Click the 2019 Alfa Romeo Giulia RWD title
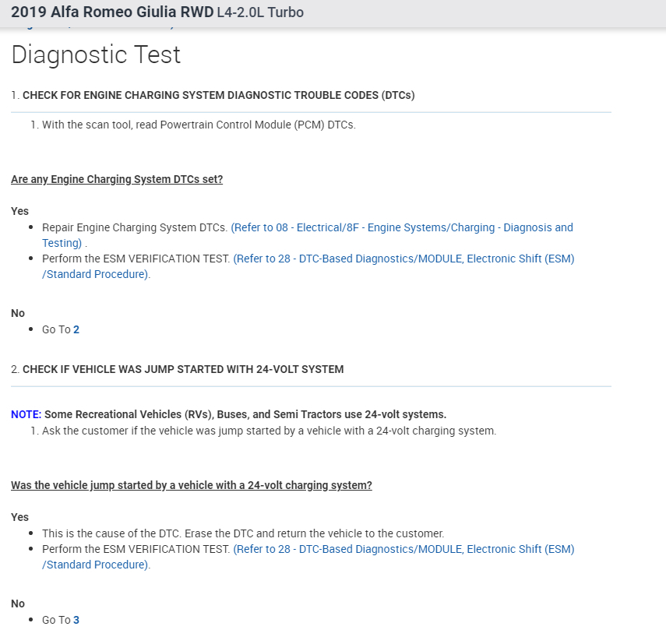Screen dimensions: 666x644 point(111,12)
